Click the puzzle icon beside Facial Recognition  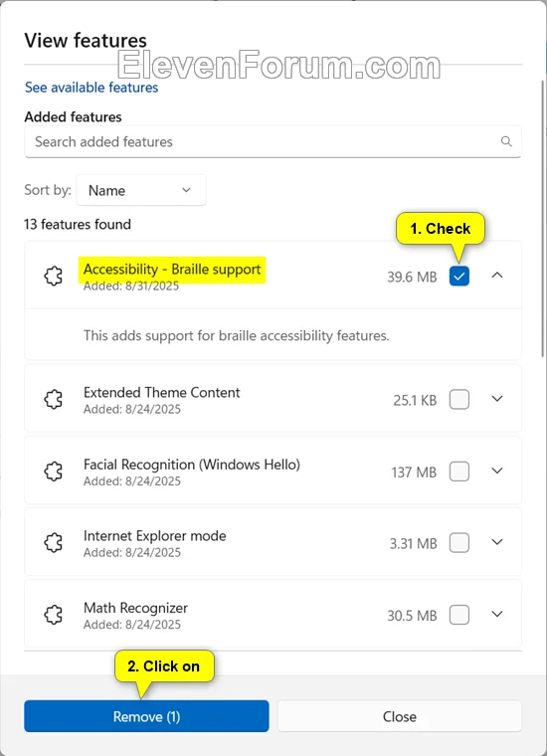coord(54,472)
